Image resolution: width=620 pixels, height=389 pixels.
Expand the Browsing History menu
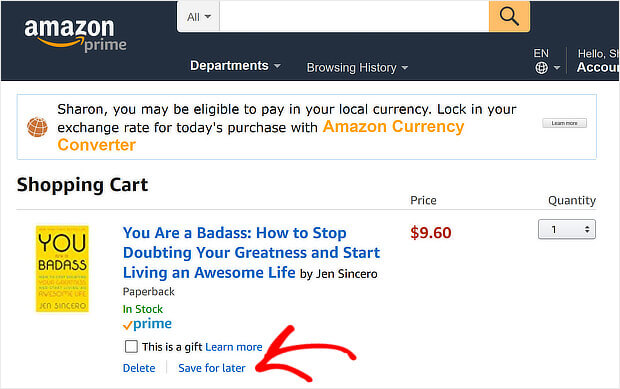(357, 68)
